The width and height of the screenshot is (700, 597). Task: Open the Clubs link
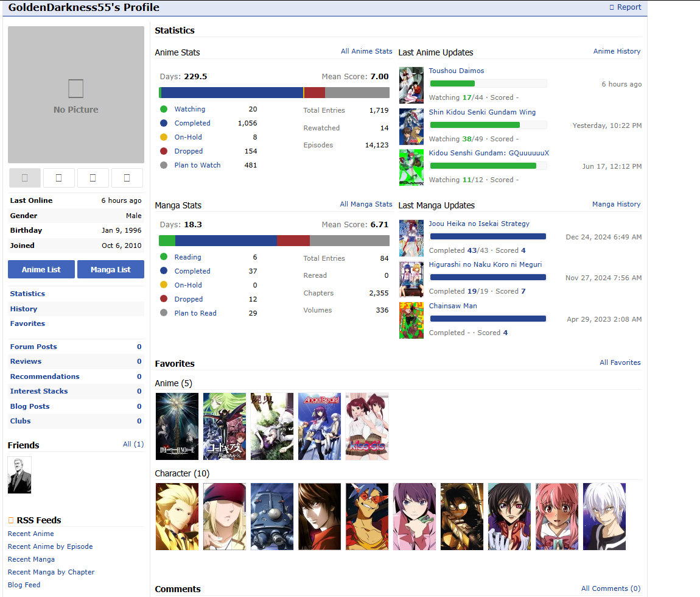[21, 421]
